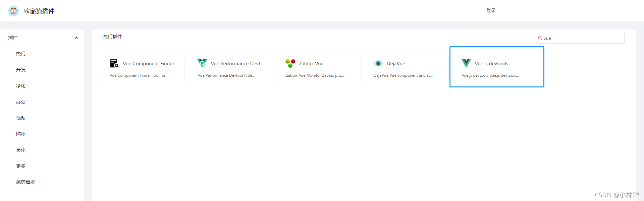Click the 登录 login link
Screen dimensions: 644x201
[491, 10]
